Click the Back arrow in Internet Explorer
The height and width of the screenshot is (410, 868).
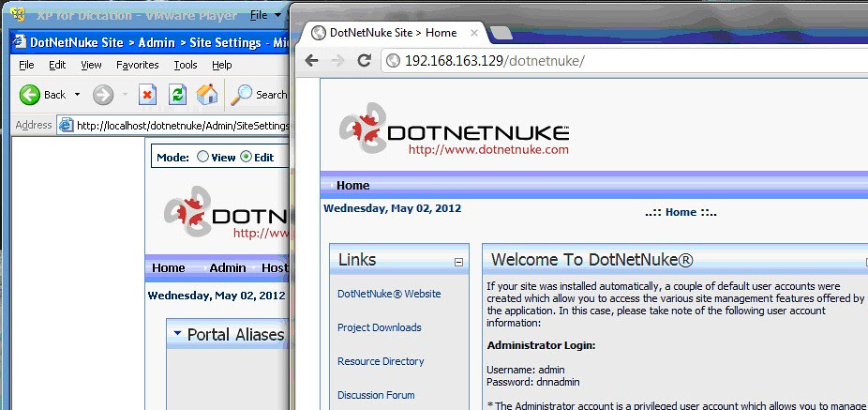[x=29, y=95]
